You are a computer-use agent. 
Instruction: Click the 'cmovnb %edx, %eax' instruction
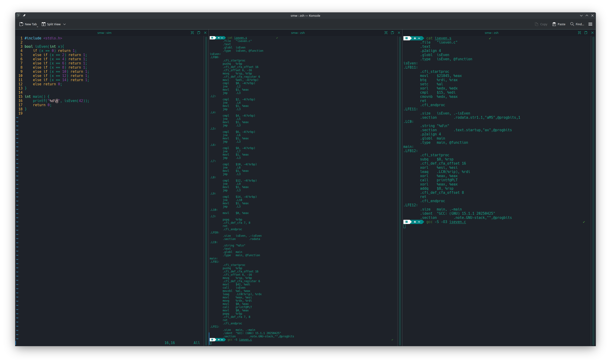point(439,97)
